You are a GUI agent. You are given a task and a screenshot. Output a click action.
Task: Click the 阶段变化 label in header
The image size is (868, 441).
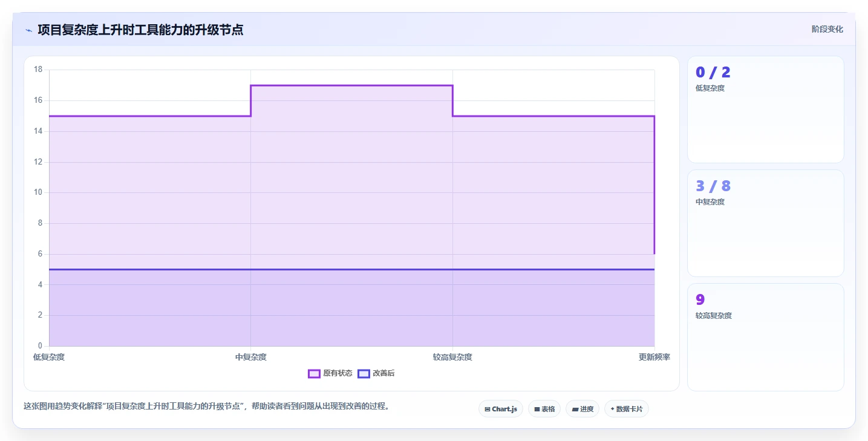click(827, 29)
